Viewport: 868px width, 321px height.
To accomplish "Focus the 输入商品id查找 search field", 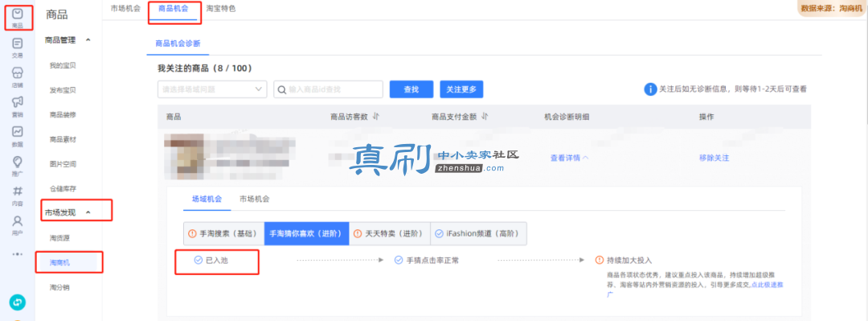I will tap(328, 89).
